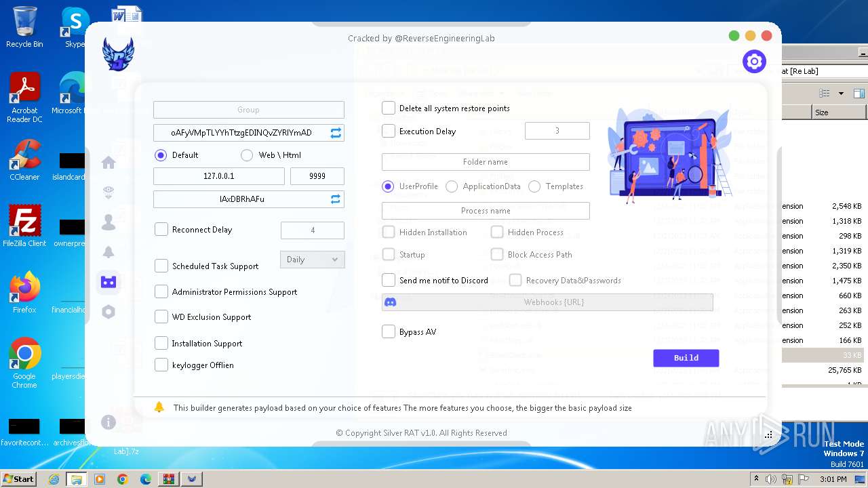Open Internet Explorer from the taskbar
868x488 pixels.
coord(54,479)
